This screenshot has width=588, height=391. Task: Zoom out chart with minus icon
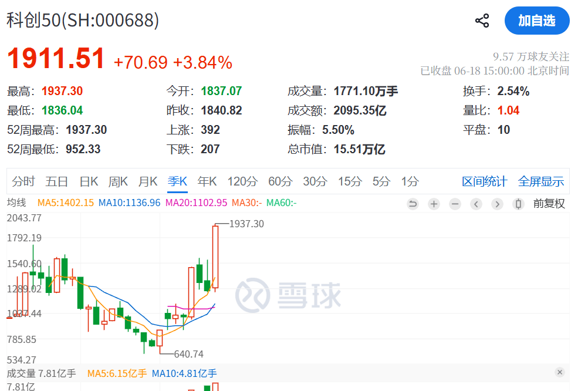pyautogui.click(x=455, y=204)
